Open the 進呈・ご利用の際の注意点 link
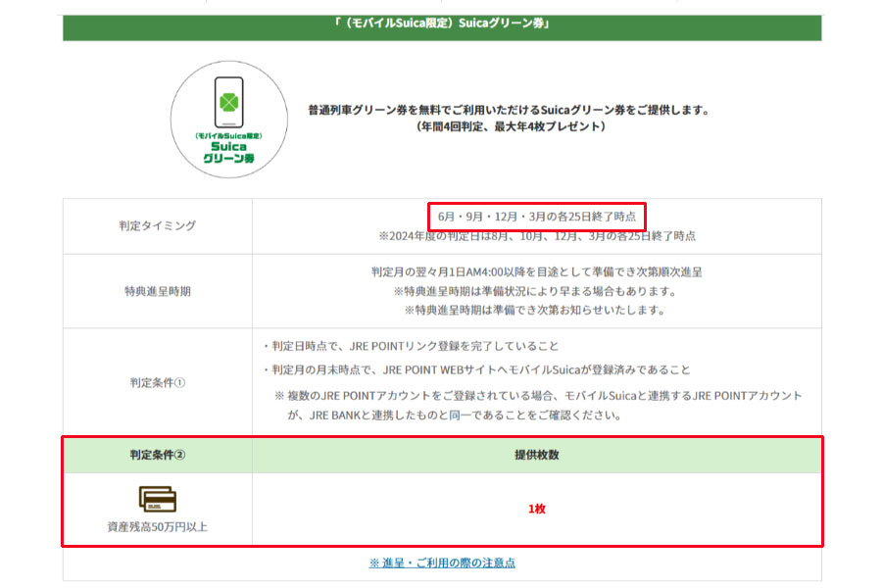The height and width of the screenshot is (588, 882). point(442,563)
